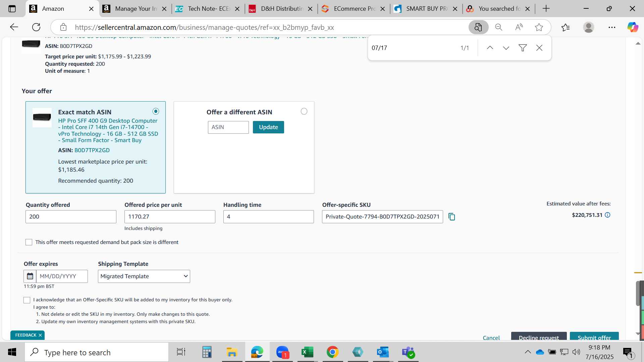Open Microsoft Teams from taskbar
Viewport: 644px width, 362px height.
(408, 352)
